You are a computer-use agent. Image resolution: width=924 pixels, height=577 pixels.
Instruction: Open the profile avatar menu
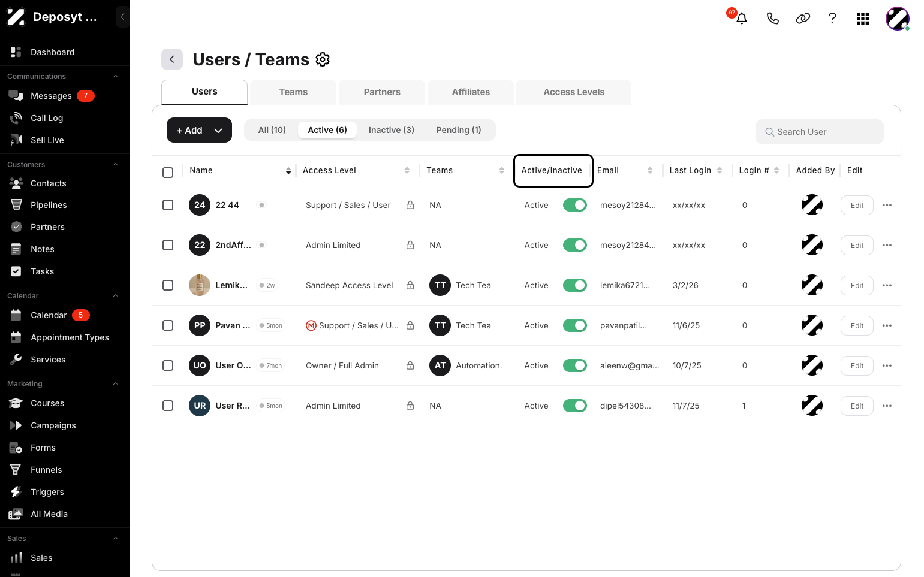pos(898,19)
